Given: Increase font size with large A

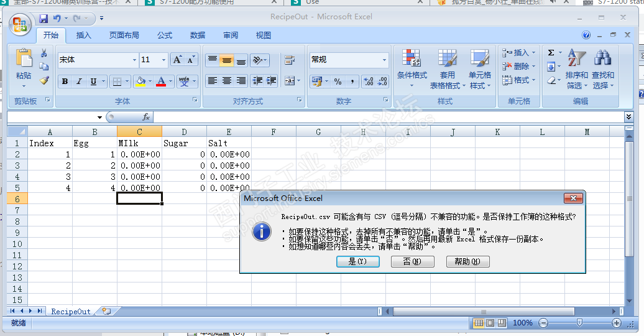Looking at the screenshot, I should pos(177,60).
